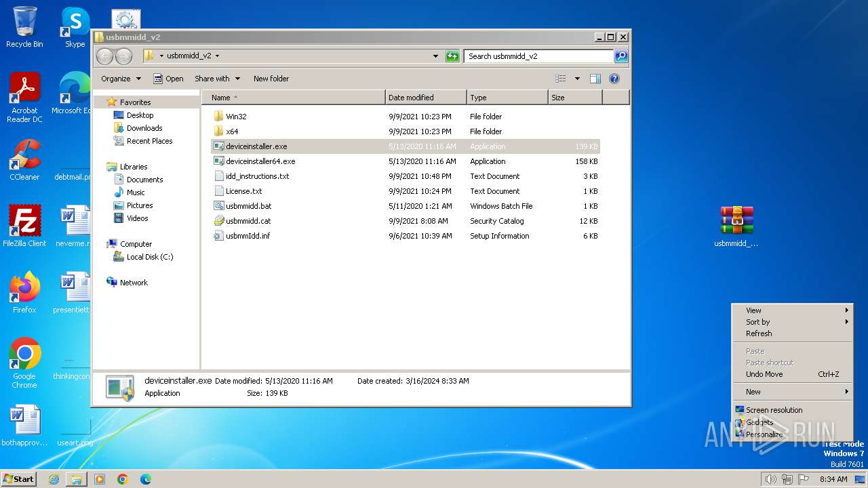Select the x64 folder
Image resolution: width=868 pixels, height=488 pixels.
405,131
